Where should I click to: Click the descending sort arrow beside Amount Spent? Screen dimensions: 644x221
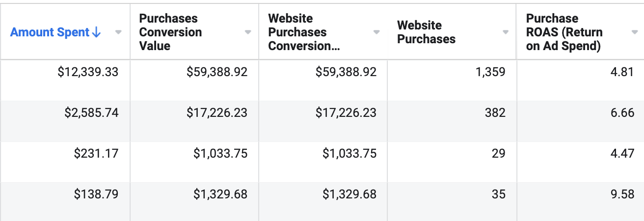96,32
